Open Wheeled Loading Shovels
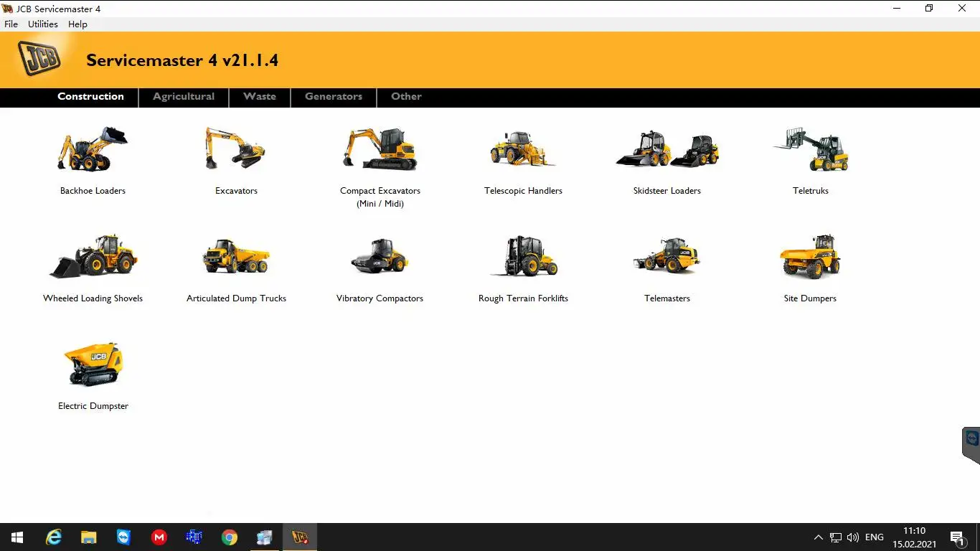The image size is (980, 551). point(93,256)
